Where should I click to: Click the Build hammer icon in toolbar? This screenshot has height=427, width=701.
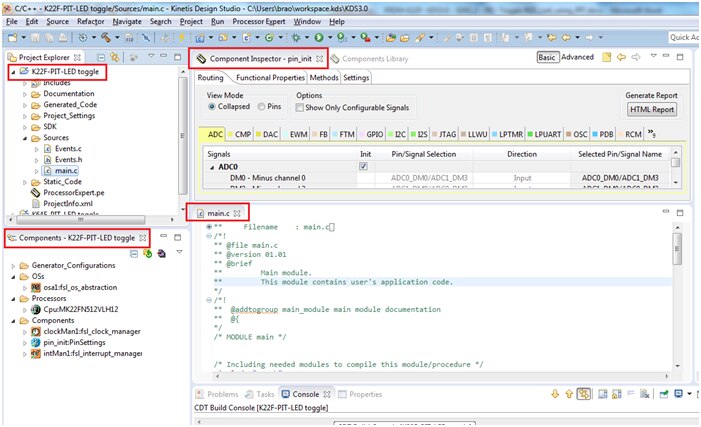click(104, 38)
